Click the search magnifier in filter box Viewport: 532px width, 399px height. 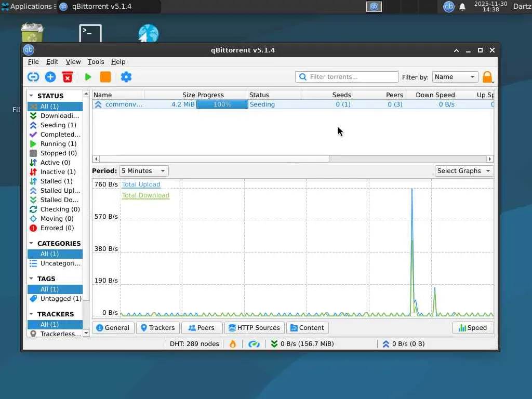point(303,77)
